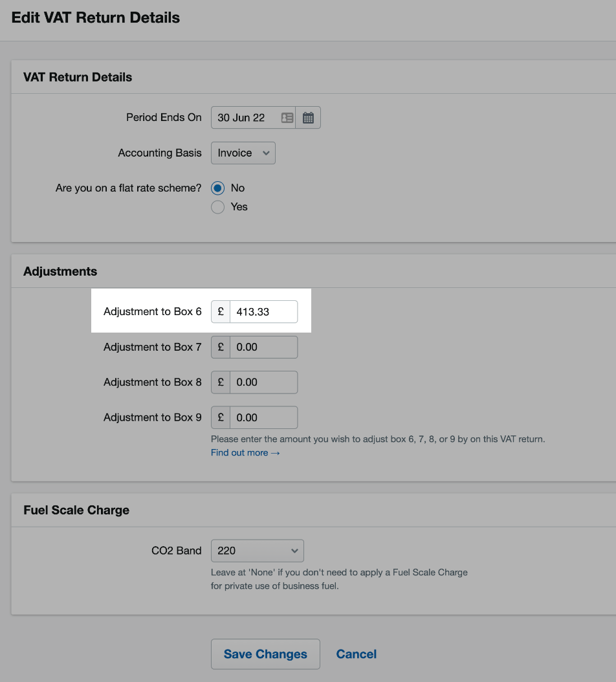This screenshot has width=616, height=682.
Task: Click the 30 Jun 22 date text field
Action: point(246,117)
